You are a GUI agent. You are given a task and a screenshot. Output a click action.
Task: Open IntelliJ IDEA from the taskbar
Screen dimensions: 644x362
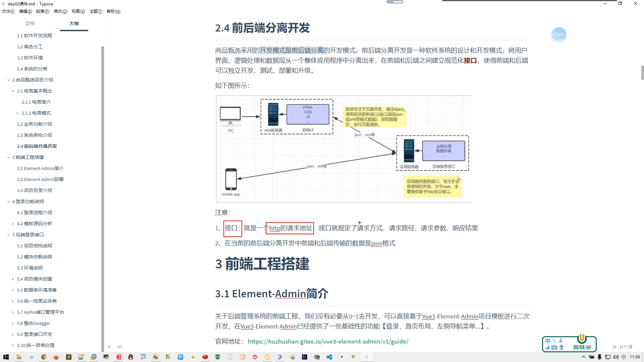click(305, 357)
